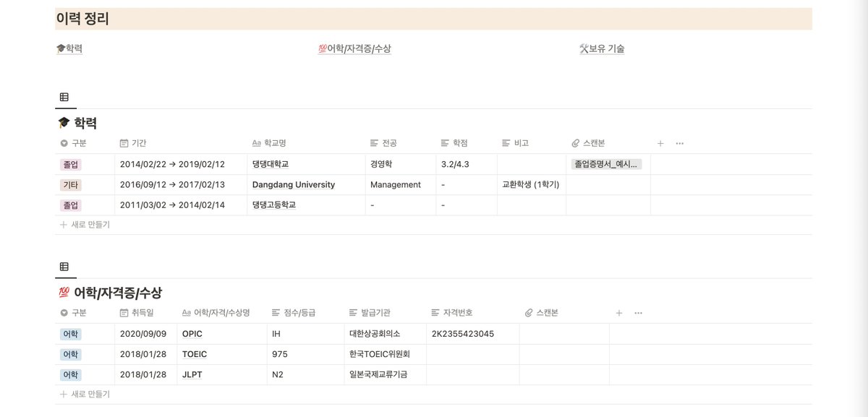Add a property column in 학력 table

660,143
